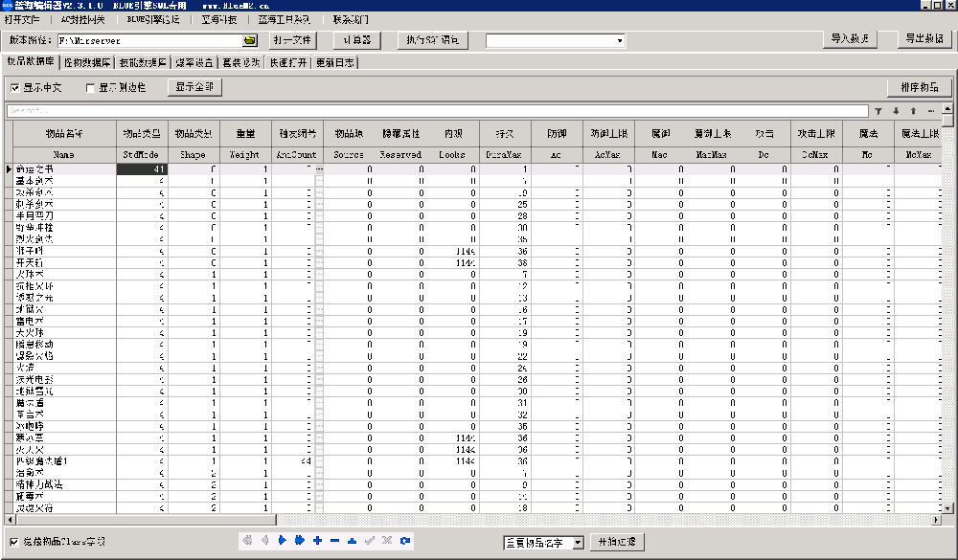Switch to the 物品数据库 tab
The image size is (958, 560).
(31, 61)
